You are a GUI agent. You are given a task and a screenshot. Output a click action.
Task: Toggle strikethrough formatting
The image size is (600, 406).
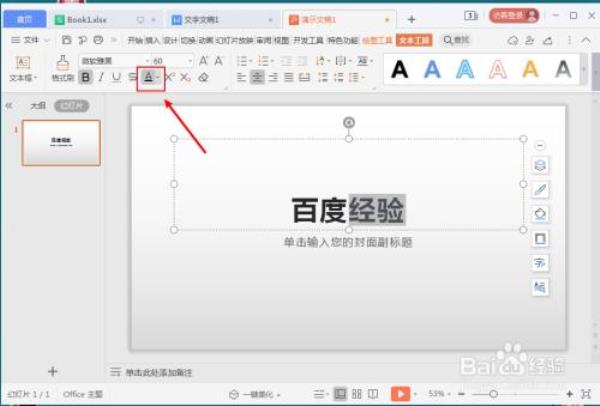click(132, 78)
